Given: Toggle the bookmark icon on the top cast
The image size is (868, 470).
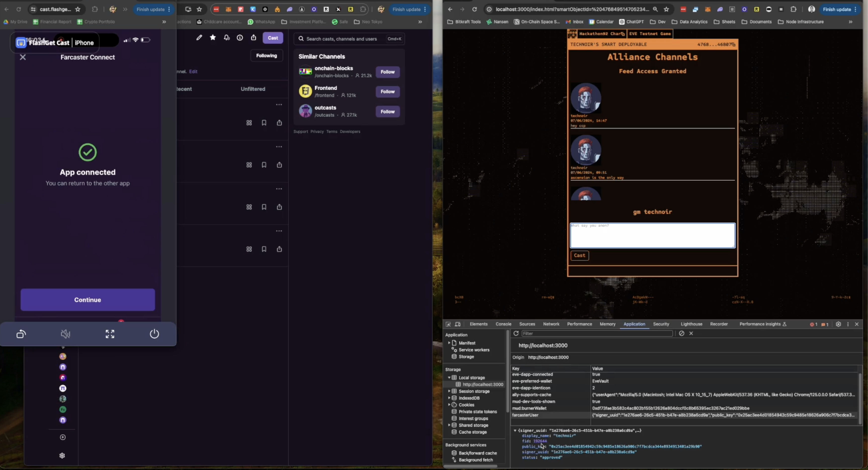Looking at the screenshot, I should pyautogui.click(x=264, y=123).
